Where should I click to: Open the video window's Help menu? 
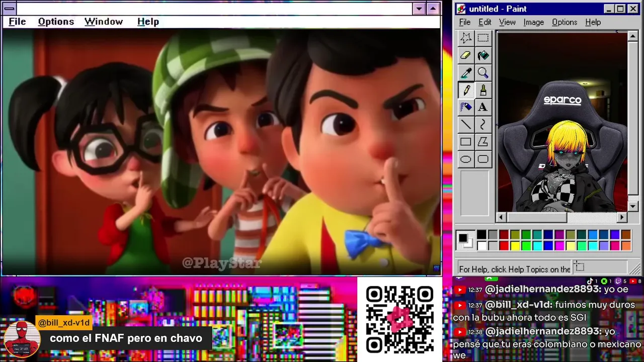pyautogui.click(x=148, y=22)
